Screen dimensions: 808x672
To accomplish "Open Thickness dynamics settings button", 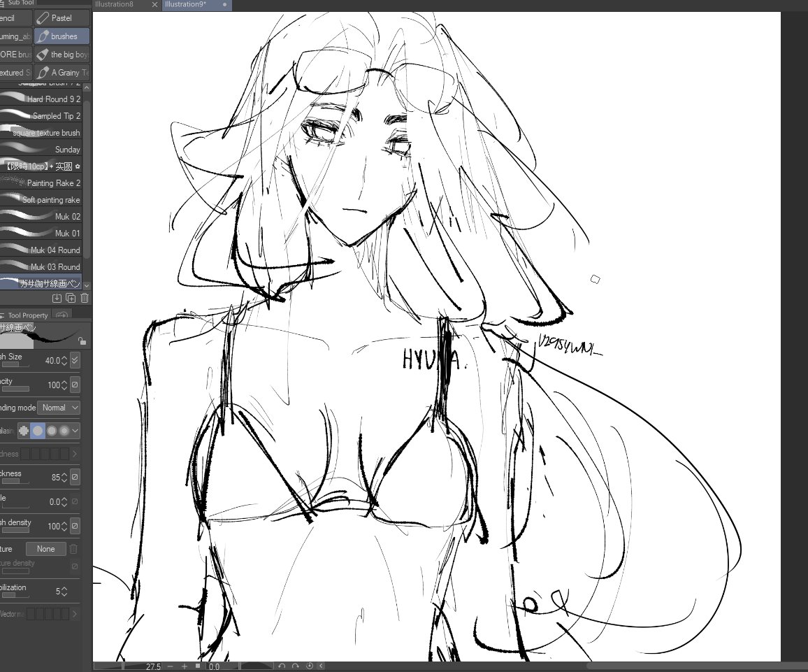I will tap(75, 477).
